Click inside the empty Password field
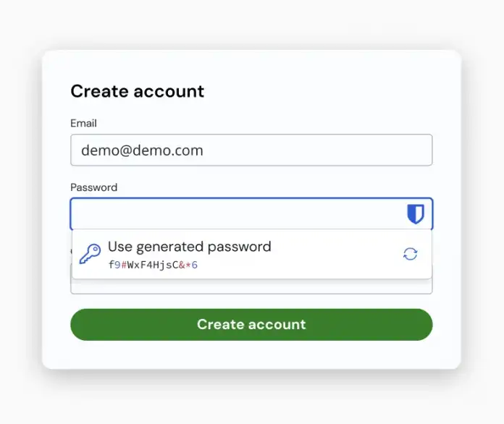The width and height of the screenshot is (504, 424). 232,214
